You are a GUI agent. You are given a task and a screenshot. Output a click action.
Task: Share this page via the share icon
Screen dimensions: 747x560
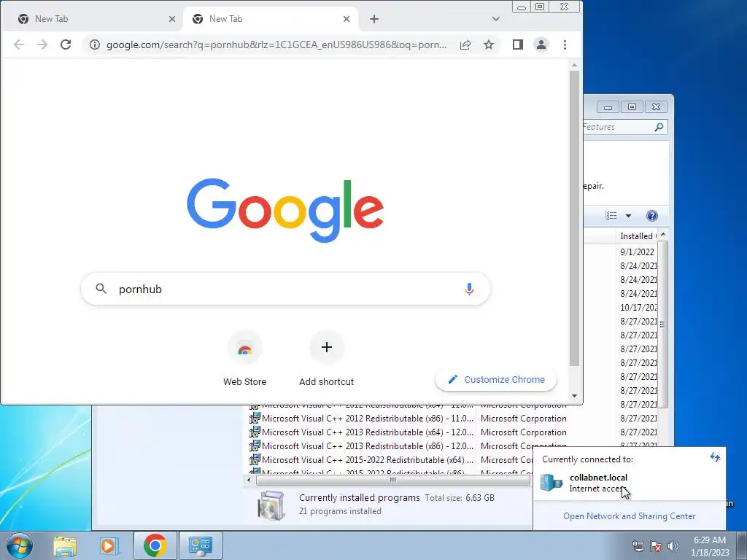click(x=465, y=44)
